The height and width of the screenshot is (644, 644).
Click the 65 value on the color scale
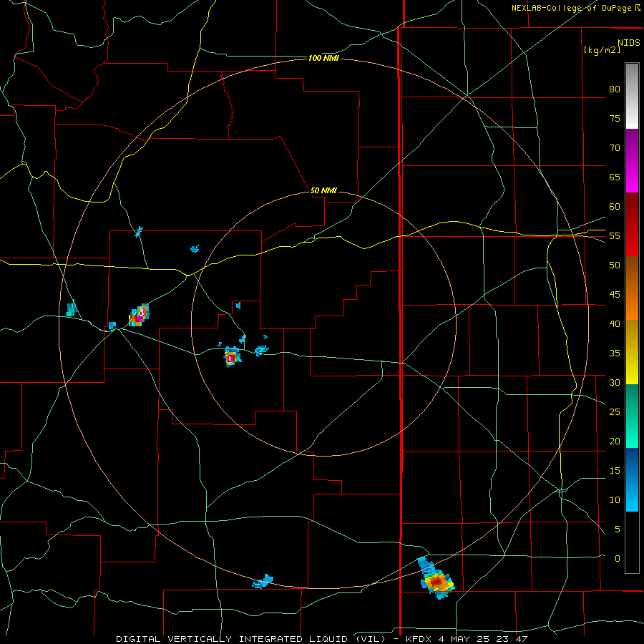(615, 177)
